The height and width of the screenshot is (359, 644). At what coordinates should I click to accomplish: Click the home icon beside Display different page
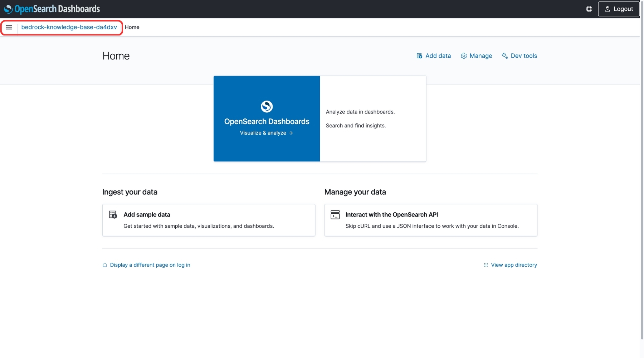click(105, 265)
